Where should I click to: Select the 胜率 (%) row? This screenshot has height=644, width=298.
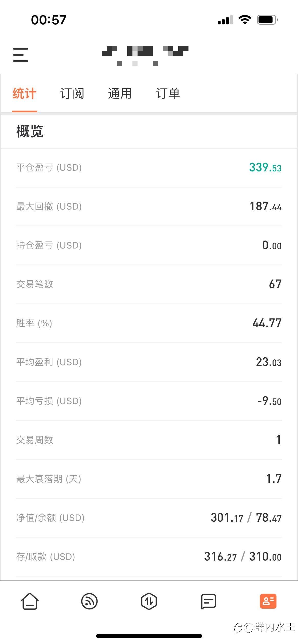pyautogui.click(x=149, y=323)
